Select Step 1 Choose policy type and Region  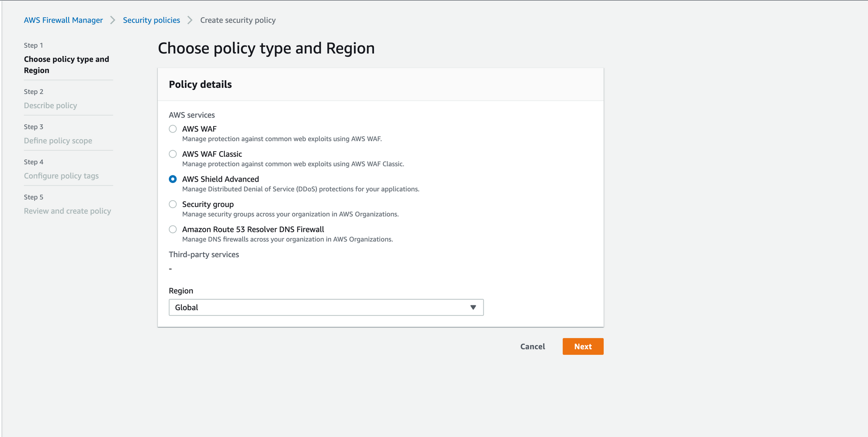point(66,65)
